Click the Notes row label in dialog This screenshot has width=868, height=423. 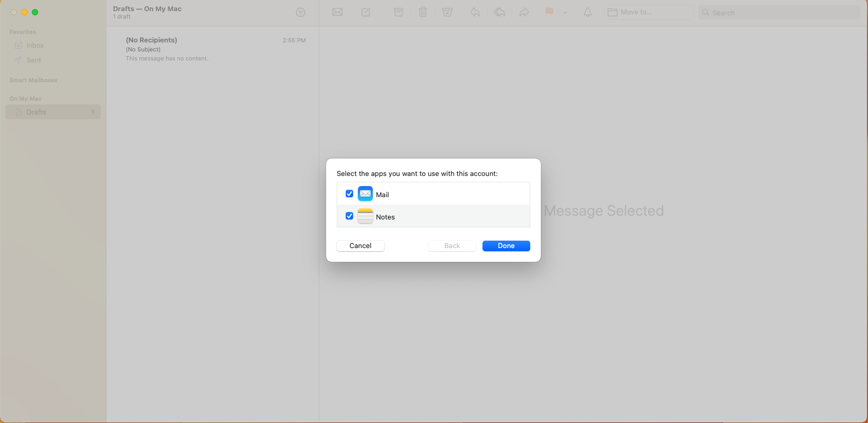click(x=385, y=217)
